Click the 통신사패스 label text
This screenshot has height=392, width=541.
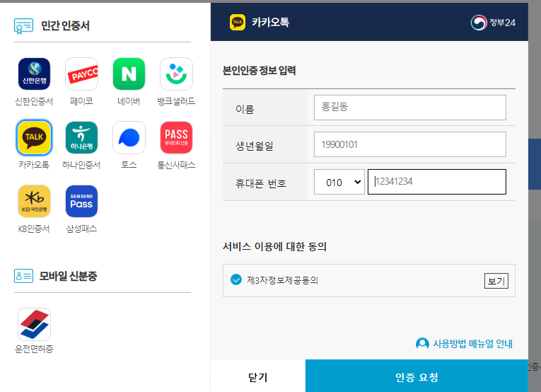point(176,165)
